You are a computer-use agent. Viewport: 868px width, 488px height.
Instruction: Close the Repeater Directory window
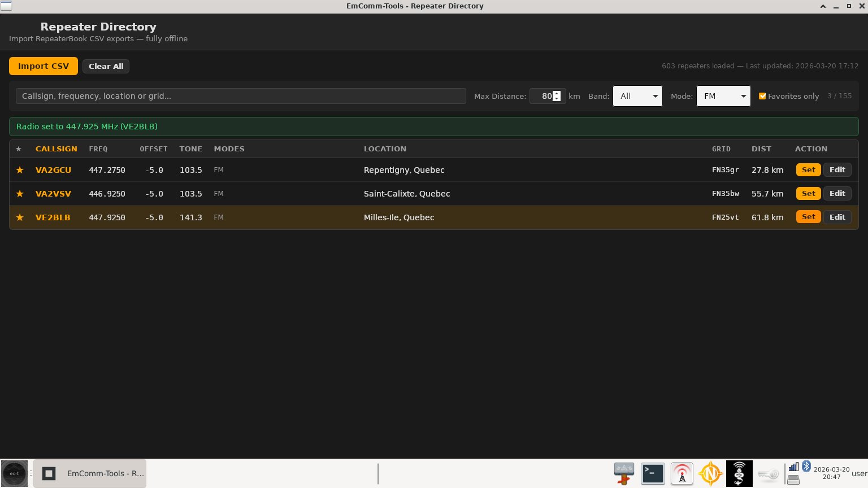click(862, 6)
